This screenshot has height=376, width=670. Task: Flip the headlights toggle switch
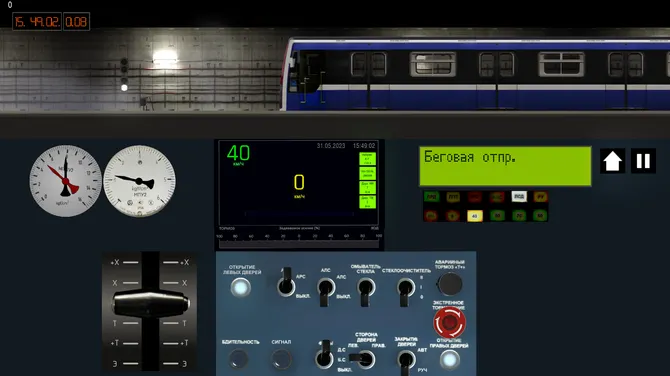325,355
